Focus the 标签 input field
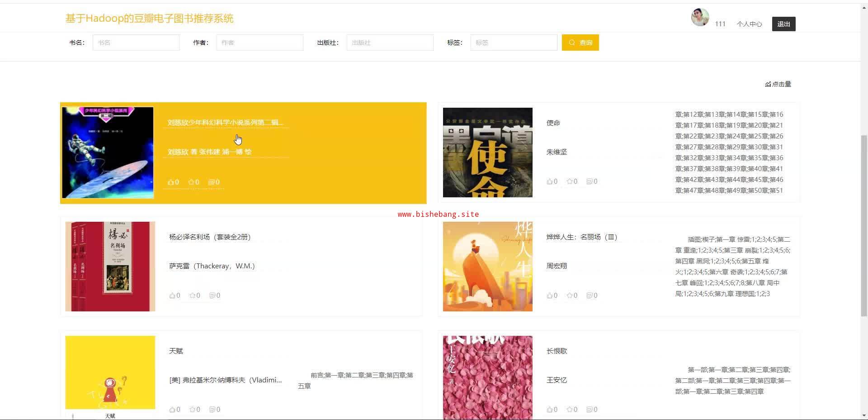This screenshot has width=868, height=420. coord(514,43)
